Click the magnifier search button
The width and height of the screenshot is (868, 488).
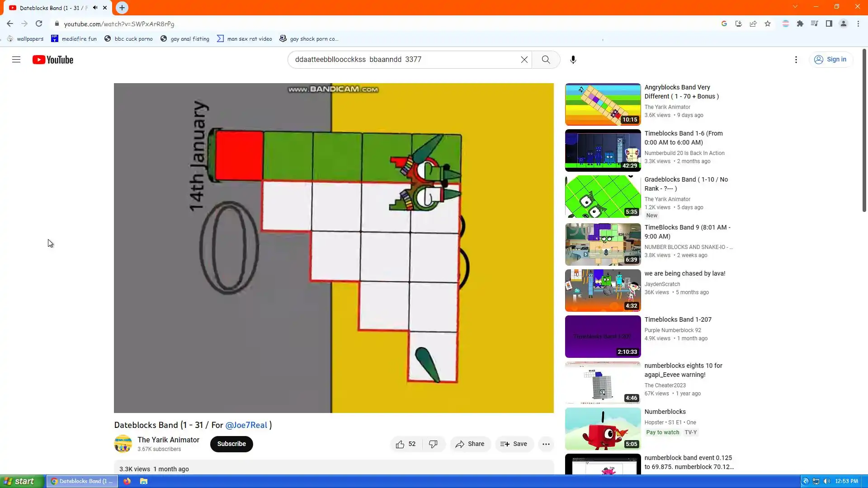pos(546,60)
